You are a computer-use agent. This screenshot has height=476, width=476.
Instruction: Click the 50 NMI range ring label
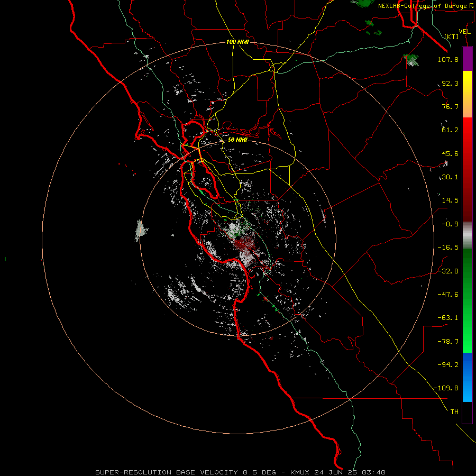(x=237, y=140)
